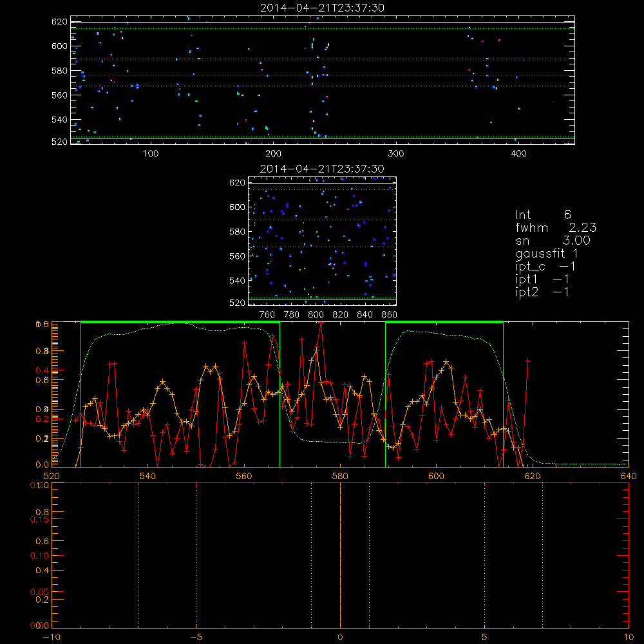Click x-axis label 640 on profile plot

629,476
